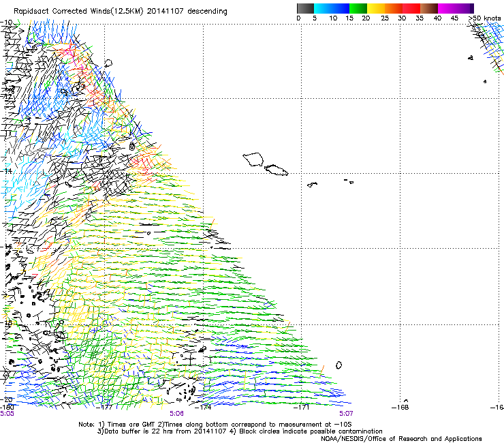Click the '-168' longitude label
The width and height of the screenshot is (504, 443).
(x=400, y=408)
